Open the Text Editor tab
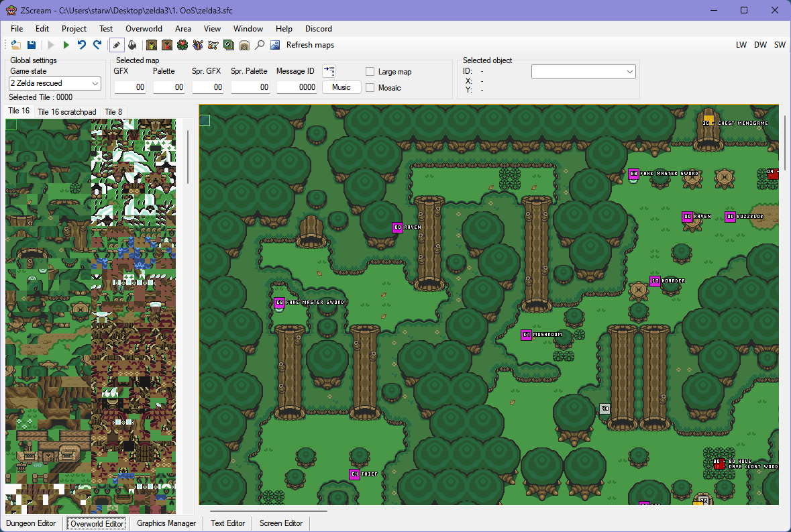The height and width of the screenshot is (532, 791). [228, 523]
